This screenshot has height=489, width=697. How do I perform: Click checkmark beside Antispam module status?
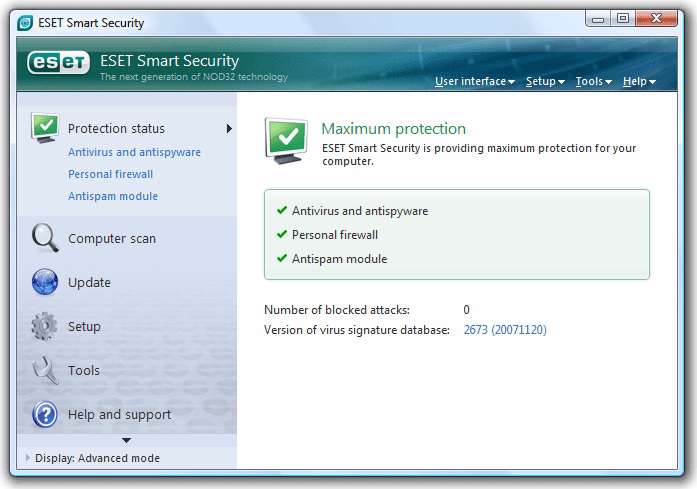pyautogui.click(x=282, y=258)
